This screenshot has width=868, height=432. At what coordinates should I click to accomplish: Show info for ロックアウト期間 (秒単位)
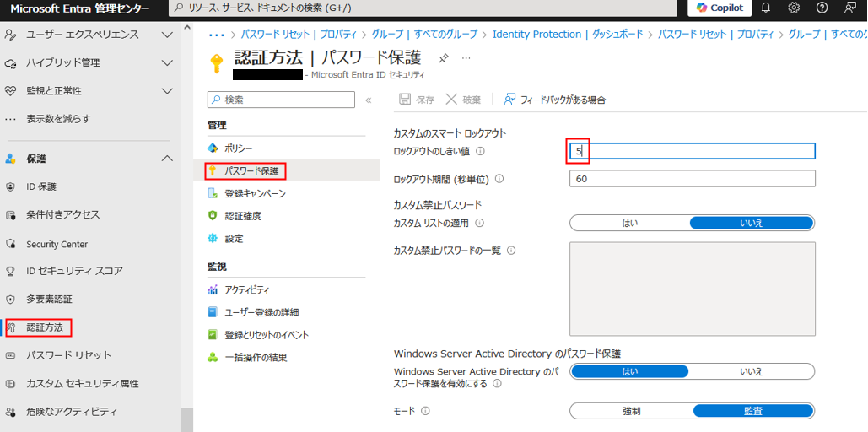(x=499, y=179)
